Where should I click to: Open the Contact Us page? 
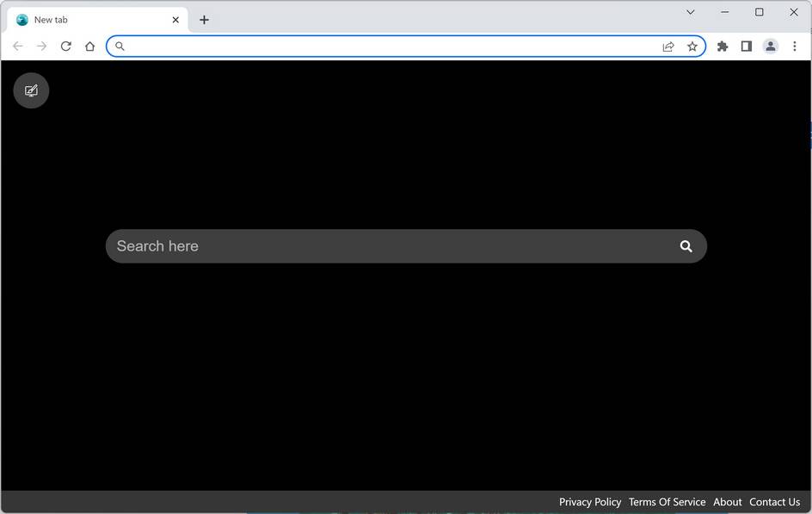(x=774, y=502)
